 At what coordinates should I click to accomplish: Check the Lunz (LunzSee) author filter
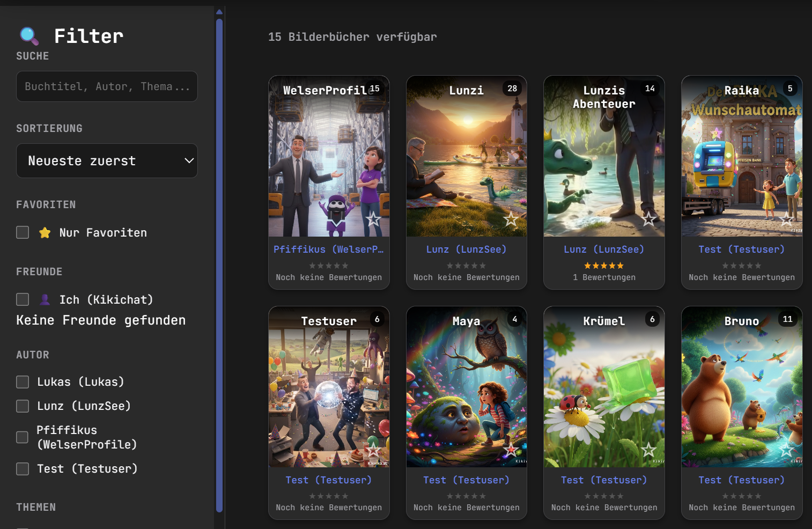[23, 406]
